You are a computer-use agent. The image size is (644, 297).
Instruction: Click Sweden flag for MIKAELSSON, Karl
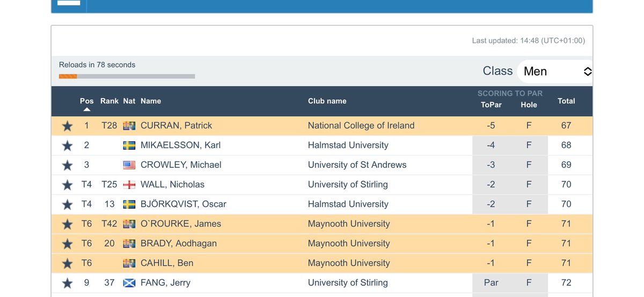pos(129,145)
